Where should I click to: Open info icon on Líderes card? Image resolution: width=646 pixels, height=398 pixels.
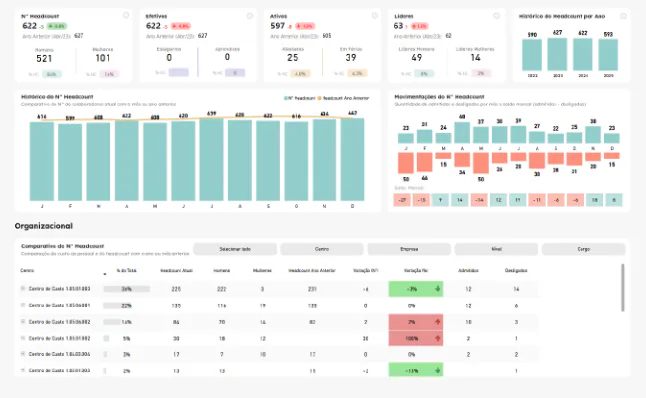(496, 16)
